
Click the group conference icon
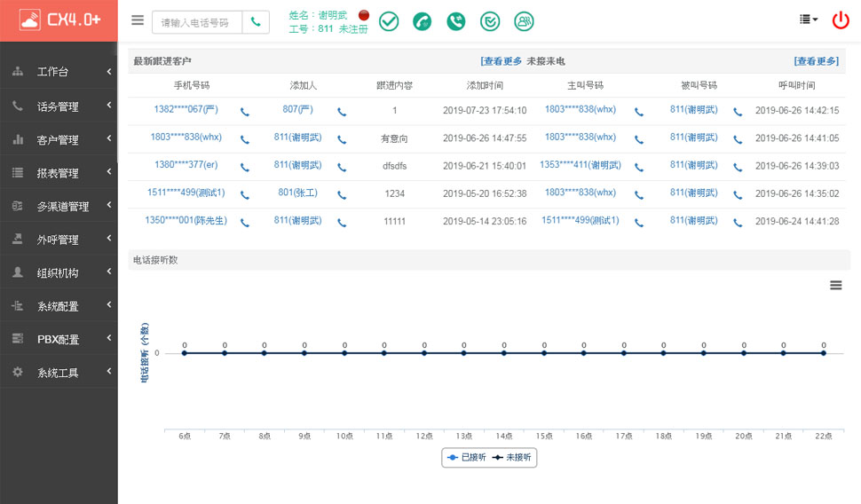click(524, 21)
